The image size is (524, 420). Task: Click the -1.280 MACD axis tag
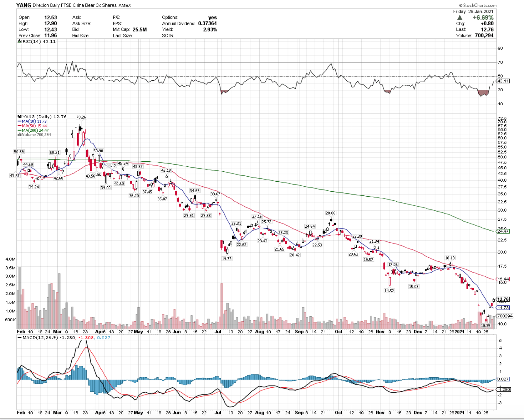pos(504,389)
